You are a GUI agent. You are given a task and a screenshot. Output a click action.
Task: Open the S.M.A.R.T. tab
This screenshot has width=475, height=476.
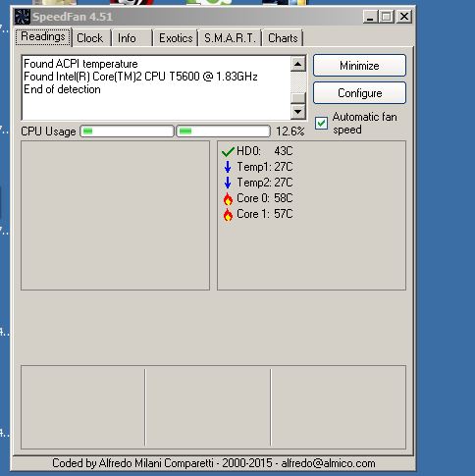point(230,38)
